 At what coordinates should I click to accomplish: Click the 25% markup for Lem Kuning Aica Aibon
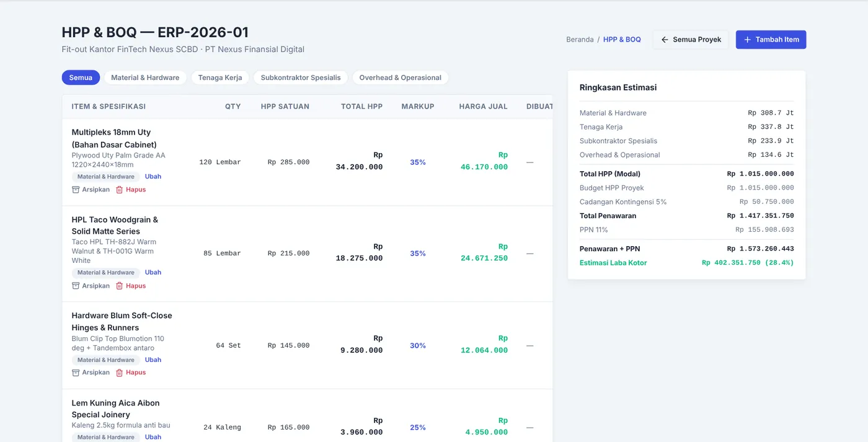click(x=418, y=428)
